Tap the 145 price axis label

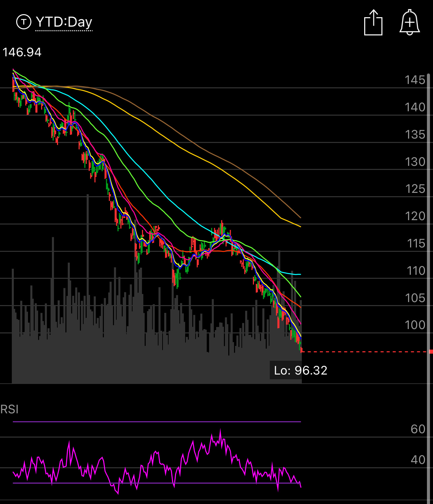[415, 80]
